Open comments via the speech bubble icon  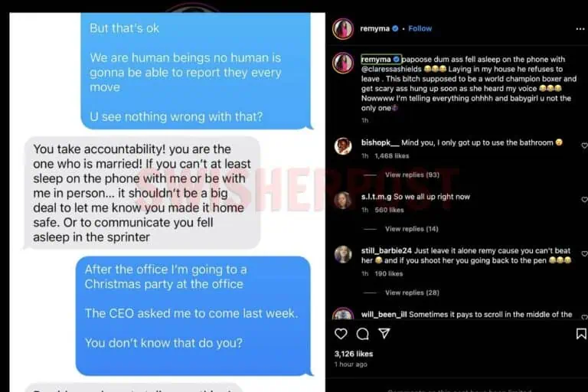(362, 334)
